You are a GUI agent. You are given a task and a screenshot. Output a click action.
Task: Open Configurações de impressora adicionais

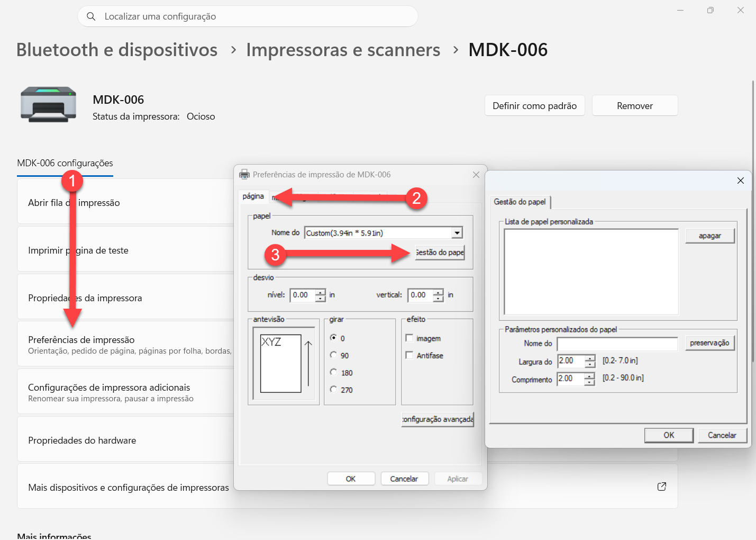point(125,392)
